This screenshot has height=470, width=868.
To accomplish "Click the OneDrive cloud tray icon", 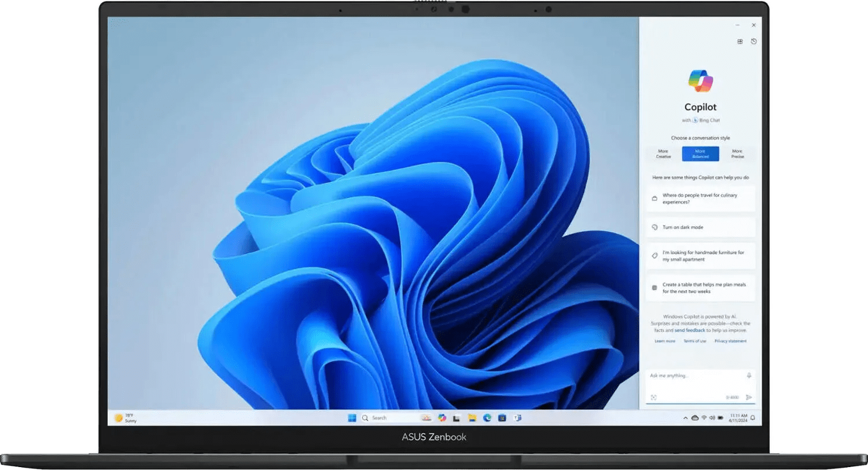I will pyautogui.click(x=694, y=418).
